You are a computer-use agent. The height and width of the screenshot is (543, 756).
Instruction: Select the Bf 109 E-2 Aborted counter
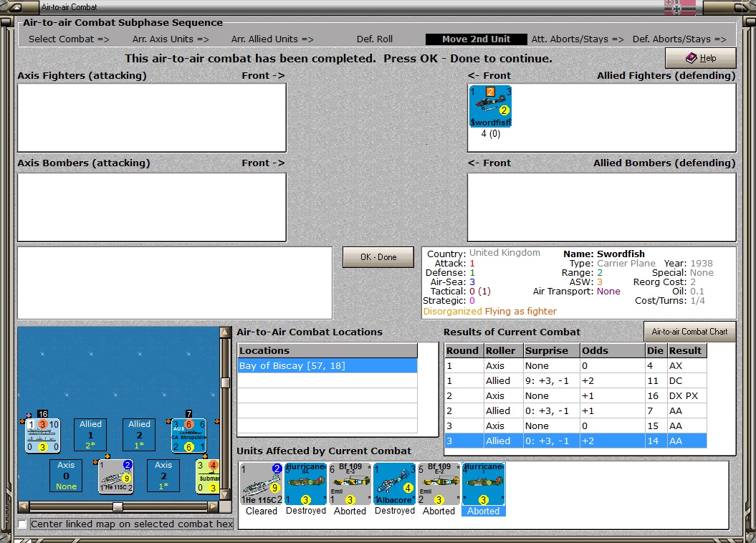pos(439,484)
